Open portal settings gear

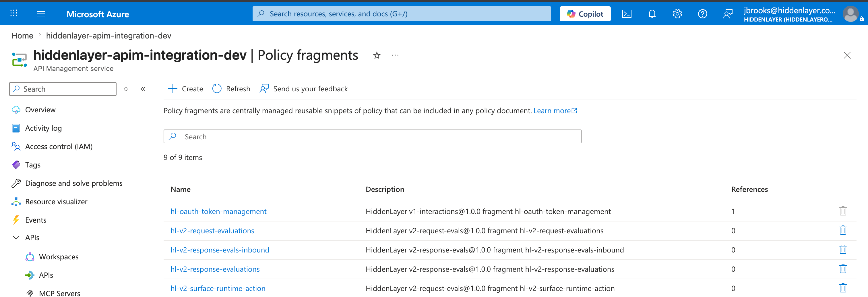(677, 14)
